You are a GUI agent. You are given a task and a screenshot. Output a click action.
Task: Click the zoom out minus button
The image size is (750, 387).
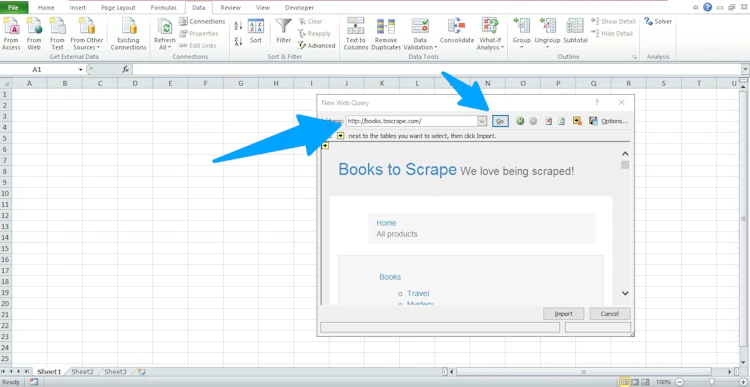[678, 382]
